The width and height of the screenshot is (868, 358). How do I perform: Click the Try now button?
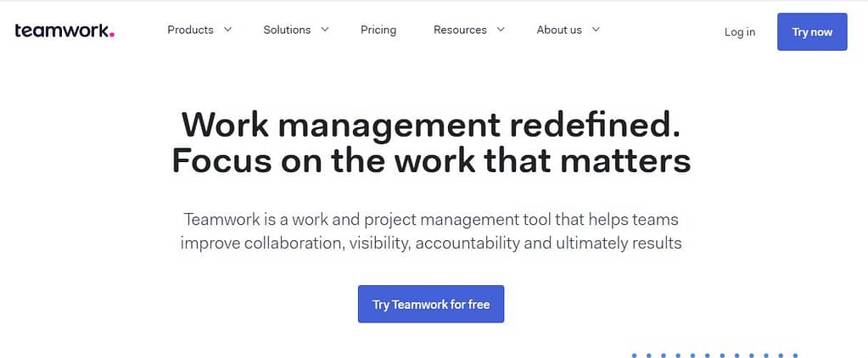coord(812,31)
